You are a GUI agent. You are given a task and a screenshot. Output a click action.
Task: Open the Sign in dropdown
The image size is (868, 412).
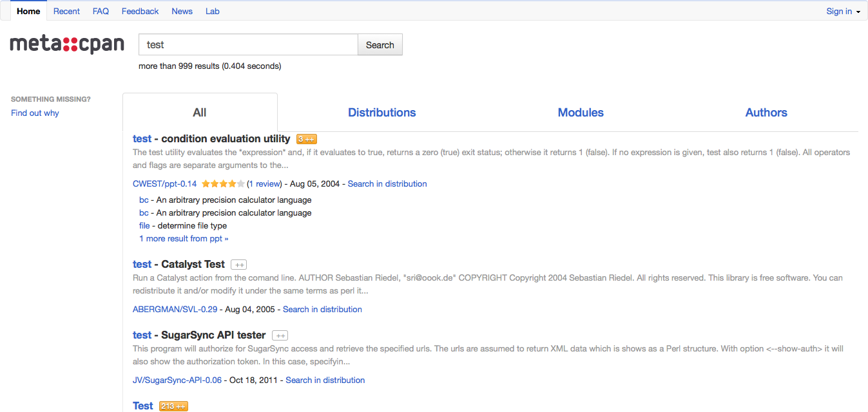[843, 11]
